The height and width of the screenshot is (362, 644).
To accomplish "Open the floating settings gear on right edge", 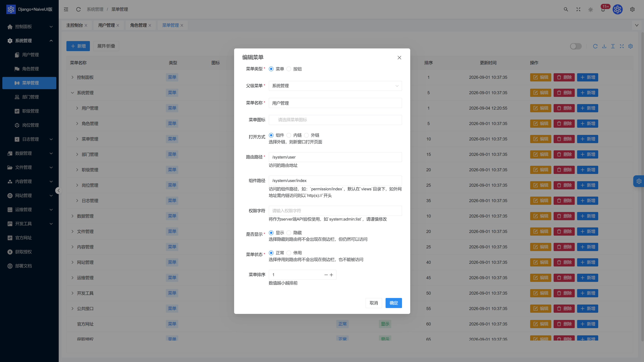I will click(639, 181).
